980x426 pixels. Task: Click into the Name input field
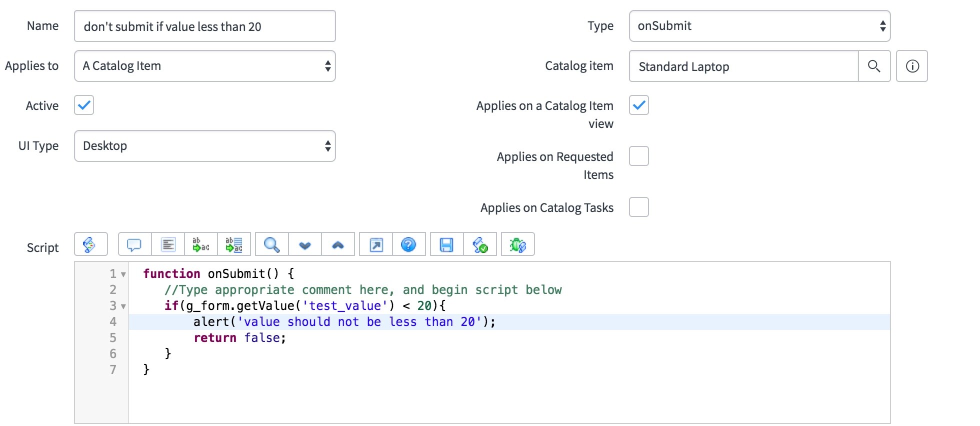(205, 26)
